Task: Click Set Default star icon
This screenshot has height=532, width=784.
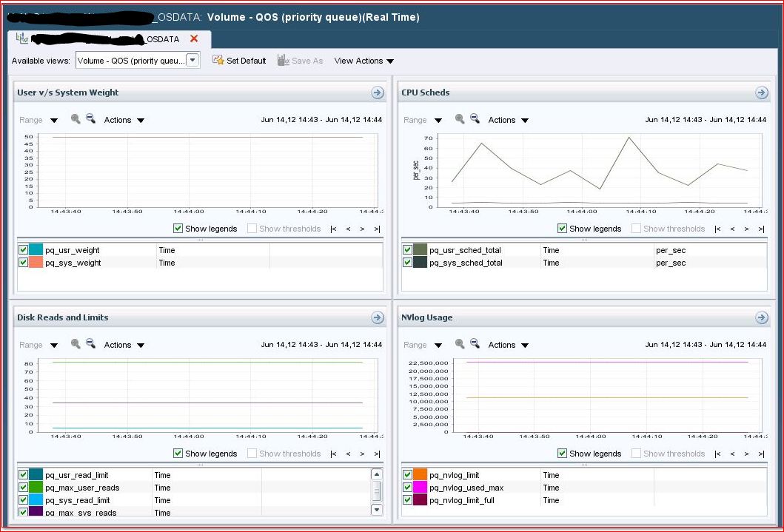Action: point(218,61)
